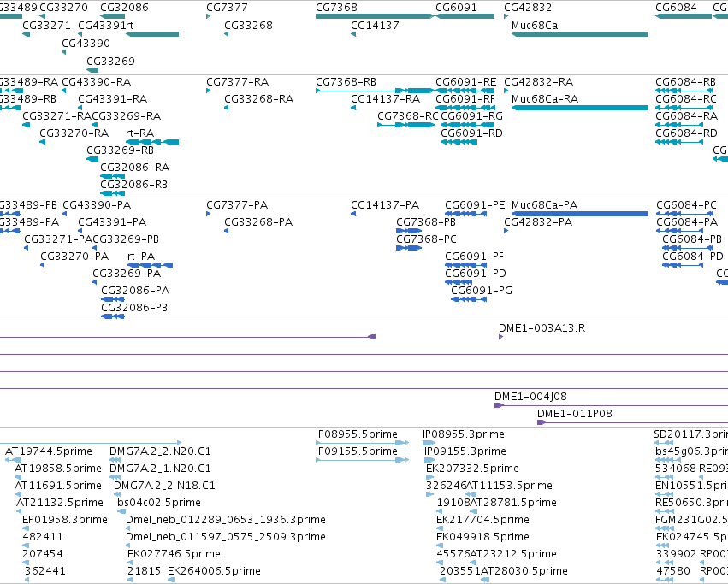This screenshot has width=728, height=584.
Task: Select the CG43390 gene label
Action: [86, 44]
